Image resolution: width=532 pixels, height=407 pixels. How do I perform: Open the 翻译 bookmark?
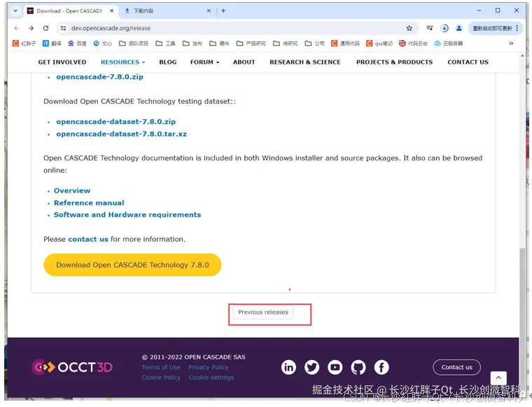tap(52, 43)
